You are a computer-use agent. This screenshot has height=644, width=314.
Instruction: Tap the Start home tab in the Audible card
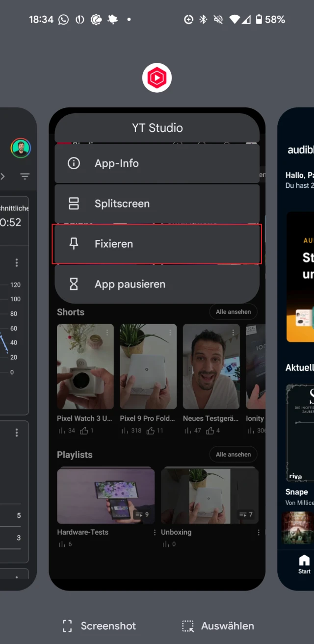coord(304,564)
